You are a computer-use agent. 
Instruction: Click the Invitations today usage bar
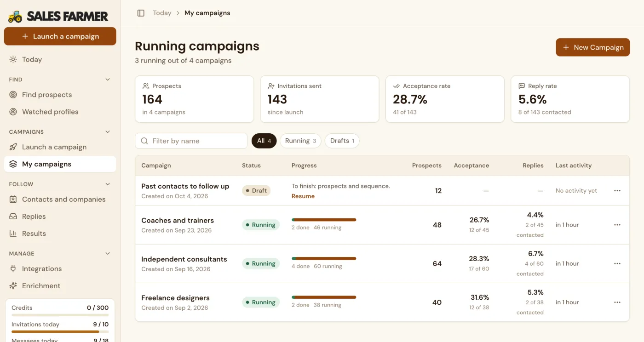(60, 331)
